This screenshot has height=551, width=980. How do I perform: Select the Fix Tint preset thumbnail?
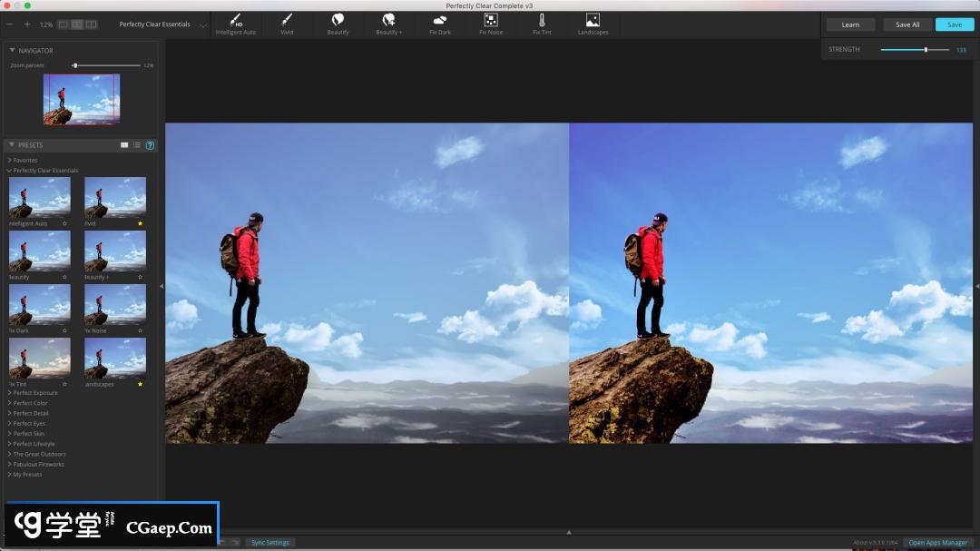point(40,358)
